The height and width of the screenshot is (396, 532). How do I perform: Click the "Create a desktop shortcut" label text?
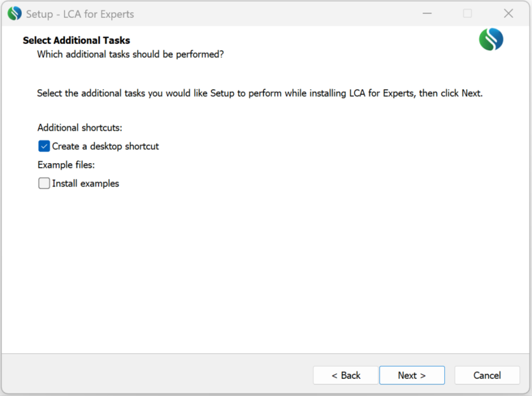click(x=105, y=146)
